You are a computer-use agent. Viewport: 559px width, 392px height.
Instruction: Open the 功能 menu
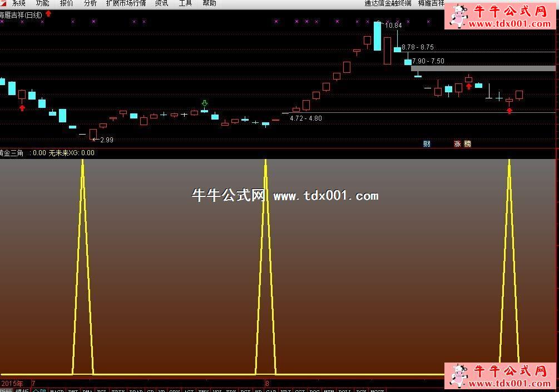click(x=42, y=3)
